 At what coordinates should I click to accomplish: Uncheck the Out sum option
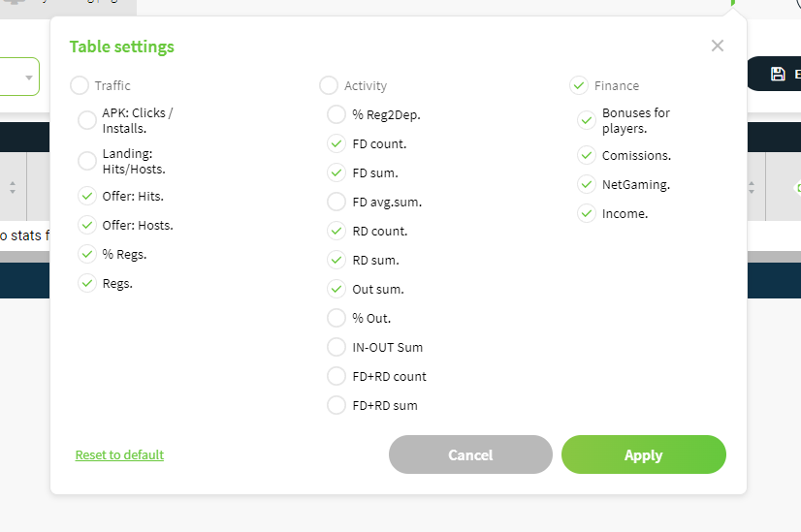tap(336, 290)
